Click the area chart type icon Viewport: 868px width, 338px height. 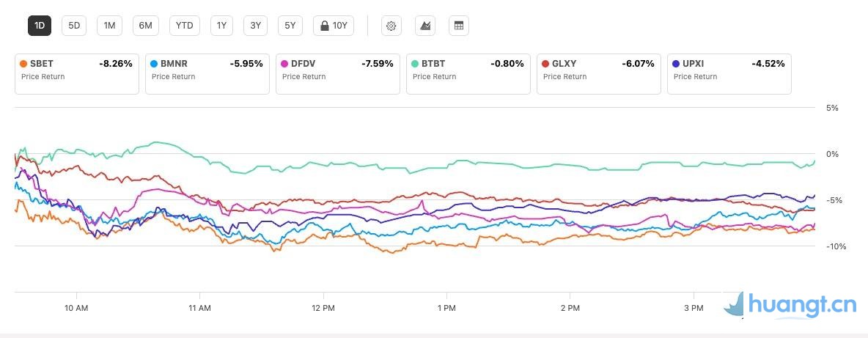click(x=425, y=26)
